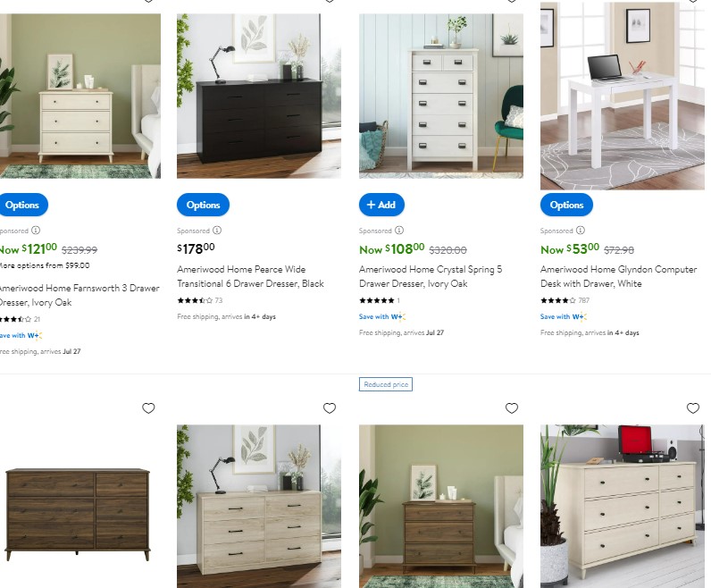Toggle heart on walnut 3 drawer dresser
Screen dimensions: 711x588
[x=512, y=408]
